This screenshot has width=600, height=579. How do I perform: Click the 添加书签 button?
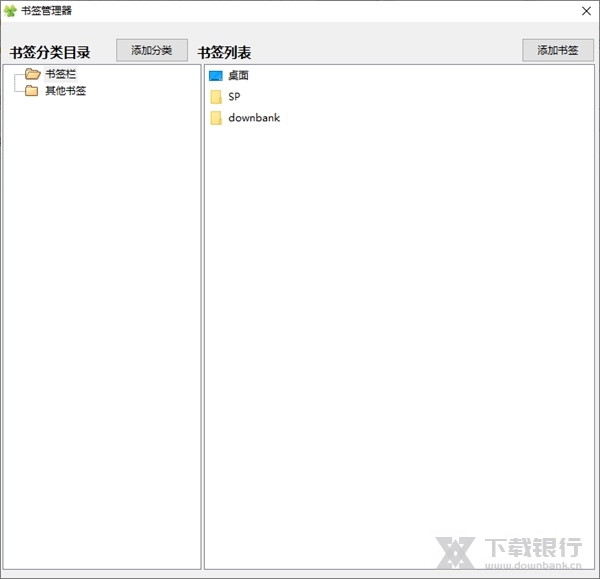coord(558,50)
